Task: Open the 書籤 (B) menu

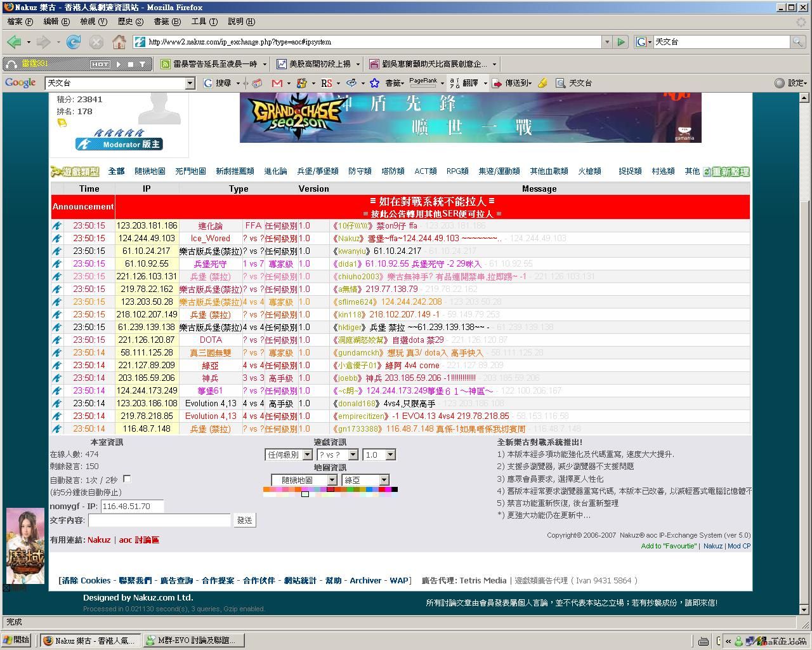Action: pyautogui.click(x=167, y=22)
